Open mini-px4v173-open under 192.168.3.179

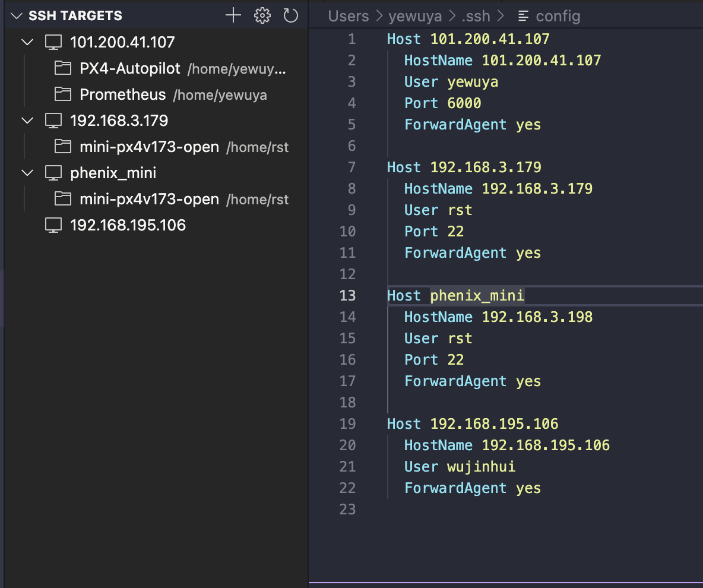149,147
